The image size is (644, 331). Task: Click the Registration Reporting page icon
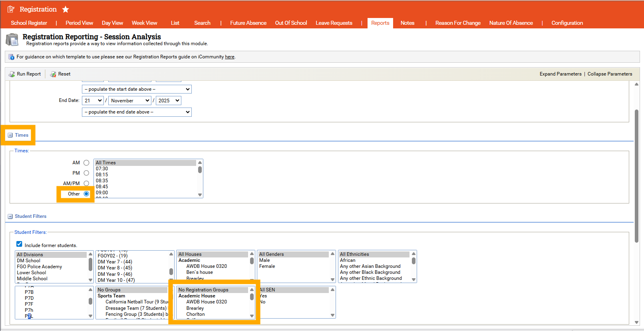pyautogui.click(x=12, y=40)
